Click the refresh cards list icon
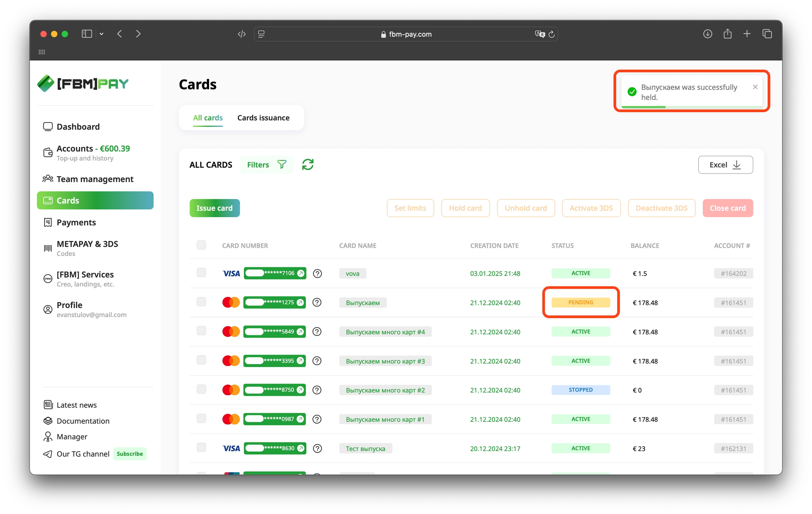This screenshot has height=514, width=812. pyautogui.click(x=308, y=165)
